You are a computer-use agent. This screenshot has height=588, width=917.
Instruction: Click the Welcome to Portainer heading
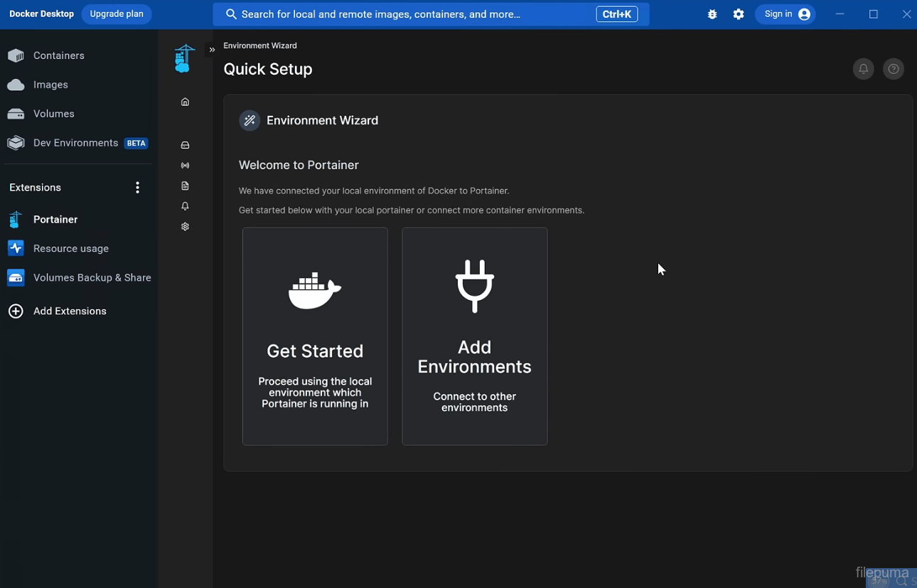[x=299, y=165]
